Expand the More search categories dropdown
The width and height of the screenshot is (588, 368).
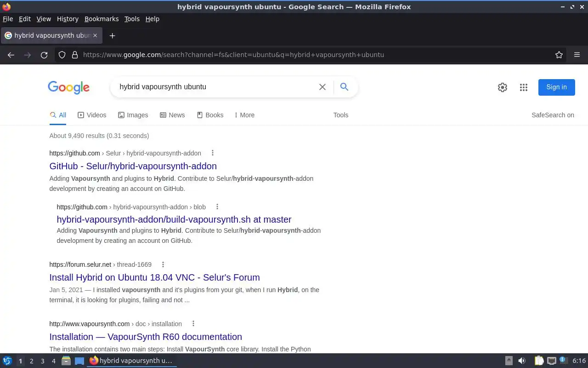click(244, 115)
